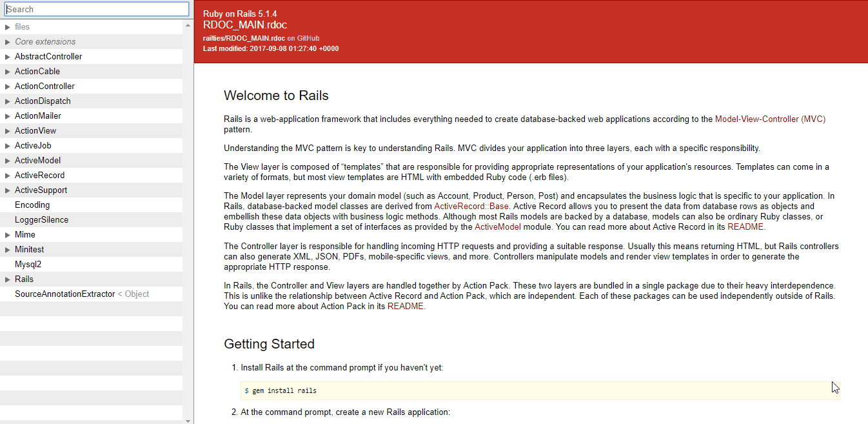
Task: Expand the files tree node
Action: [x=8, y=27]
